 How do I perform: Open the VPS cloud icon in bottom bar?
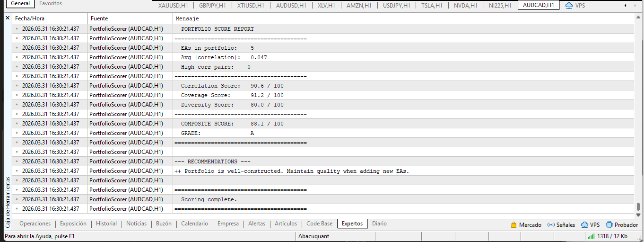click(584, 225)
